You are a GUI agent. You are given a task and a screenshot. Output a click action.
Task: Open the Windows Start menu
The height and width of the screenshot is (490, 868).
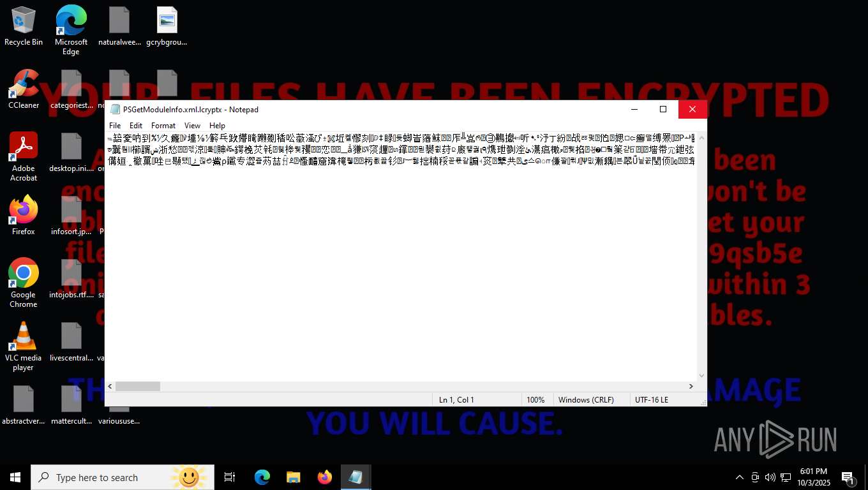[x=15, y=477]
